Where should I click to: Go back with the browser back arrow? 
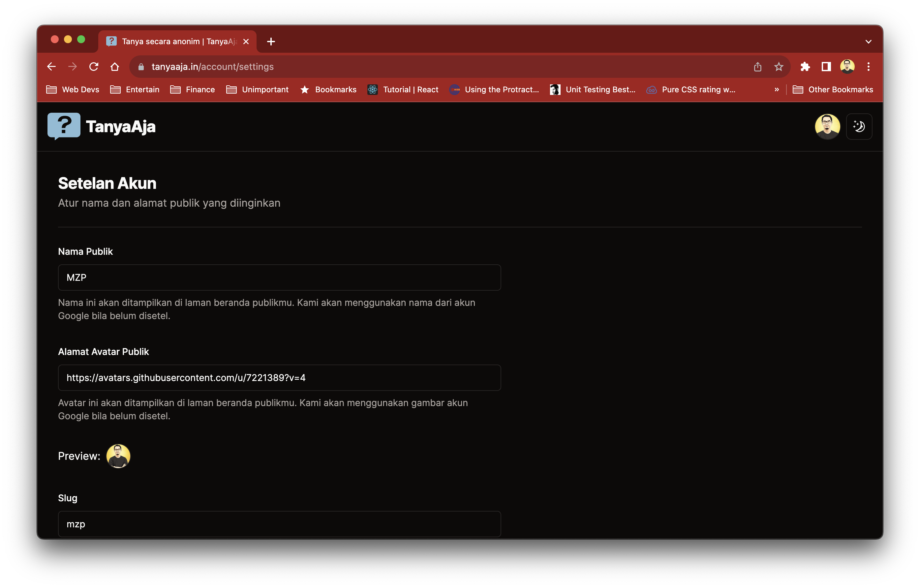coord(51,67)
